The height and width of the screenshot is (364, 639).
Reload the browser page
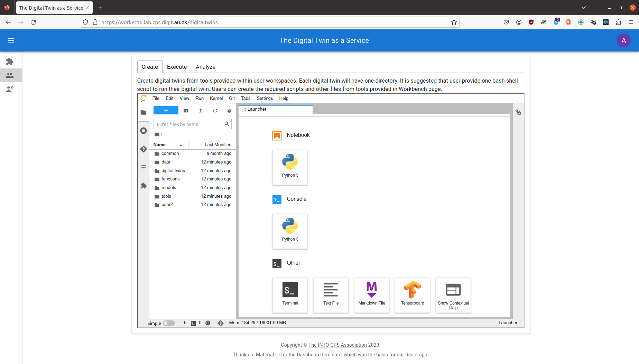[x=33, y=22]
